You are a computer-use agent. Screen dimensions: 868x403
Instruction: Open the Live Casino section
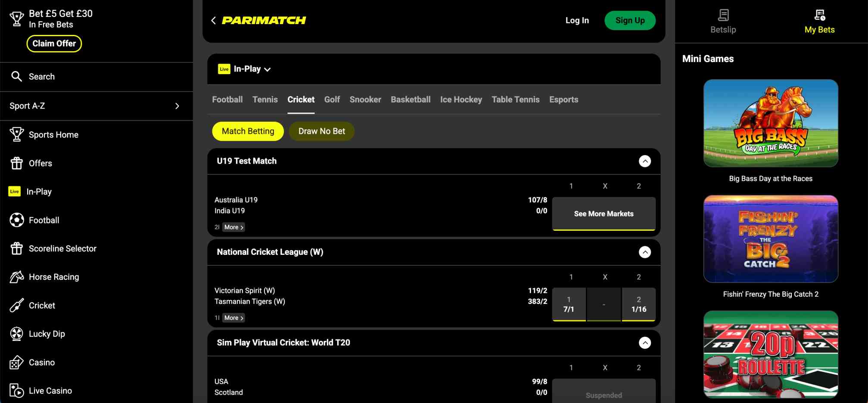(x=50, y=391)
